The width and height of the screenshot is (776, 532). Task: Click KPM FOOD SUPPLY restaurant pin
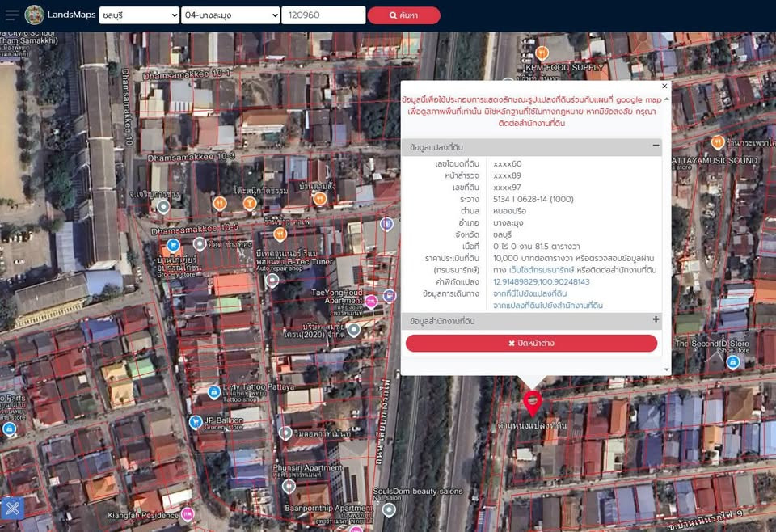pos(542,53)
